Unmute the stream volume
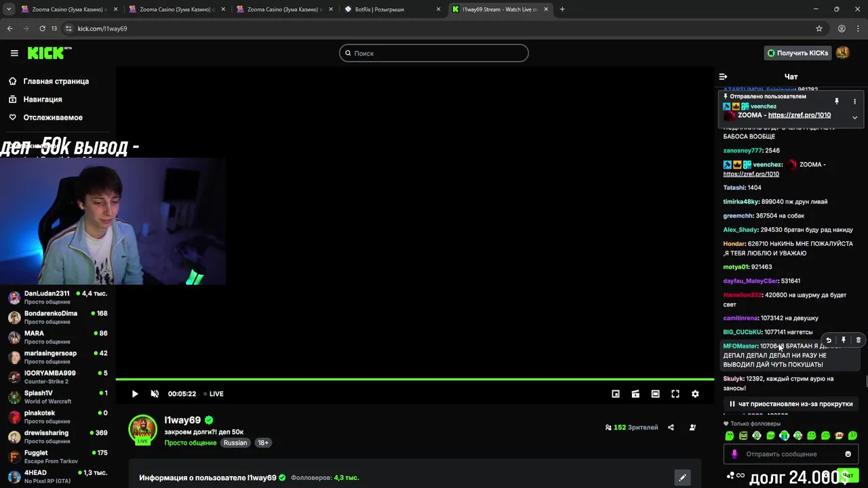The height and width of the screenshot is (488, 868). click(x=155, y=394)
